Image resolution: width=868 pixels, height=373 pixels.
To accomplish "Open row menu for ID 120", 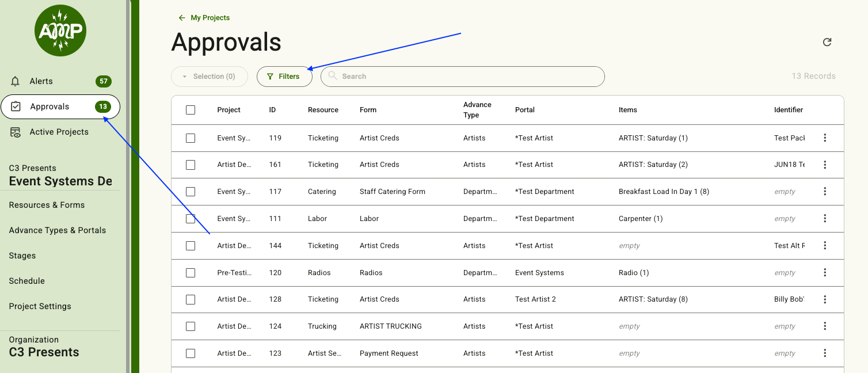I will [x=825, y=273].
